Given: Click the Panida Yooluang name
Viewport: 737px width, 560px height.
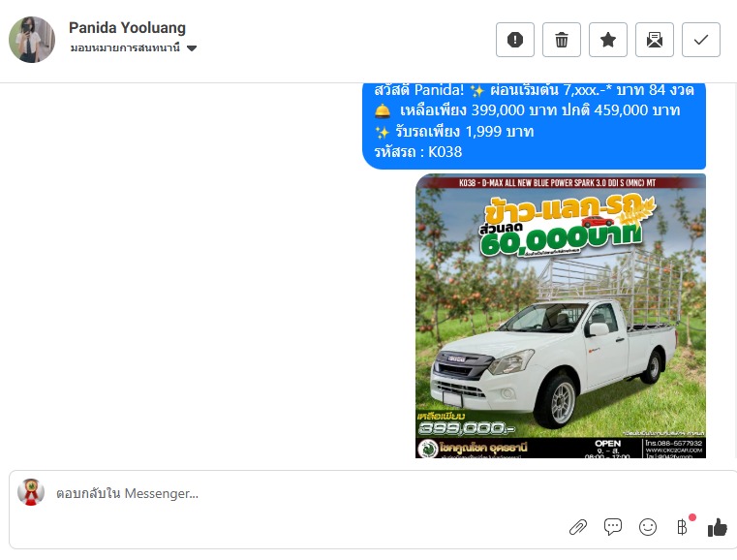Looking at the screenshot, I should [128, 28].
